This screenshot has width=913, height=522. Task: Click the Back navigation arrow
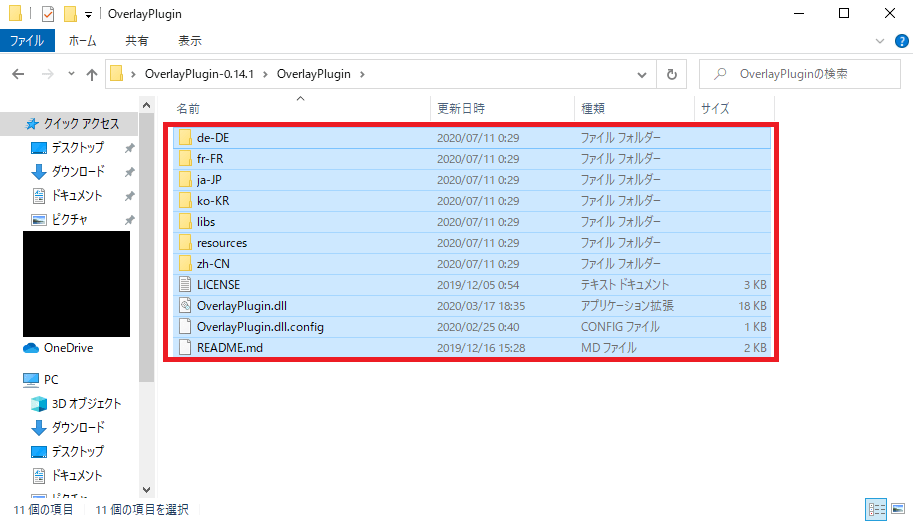point(19,74)
